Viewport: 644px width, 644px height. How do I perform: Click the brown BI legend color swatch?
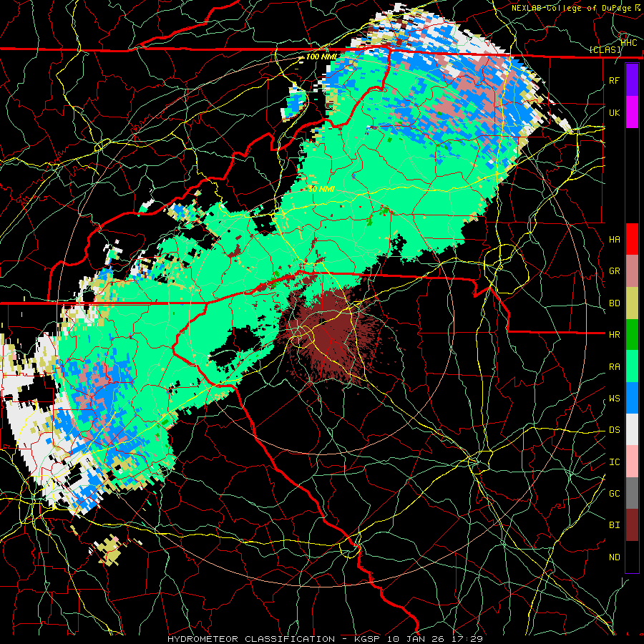pyautogui.click(x=632, y=525)
